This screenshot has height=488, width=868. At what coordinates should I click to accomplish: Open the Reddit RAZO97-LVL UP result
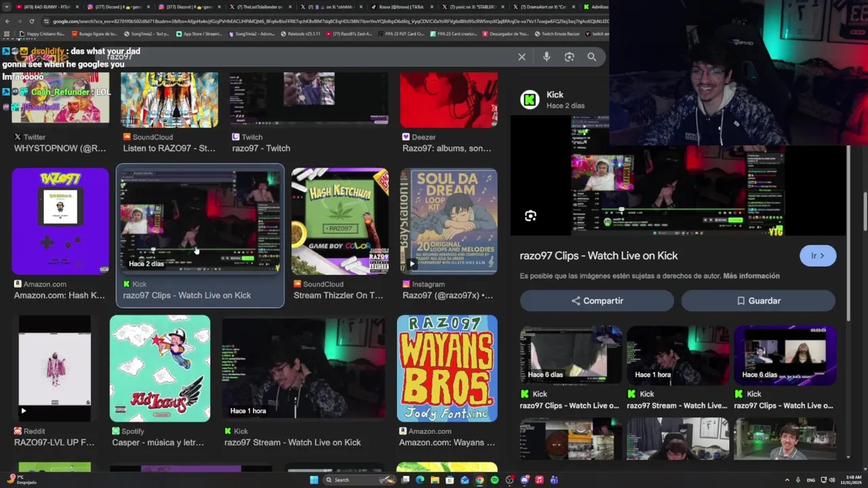point(54,382)
